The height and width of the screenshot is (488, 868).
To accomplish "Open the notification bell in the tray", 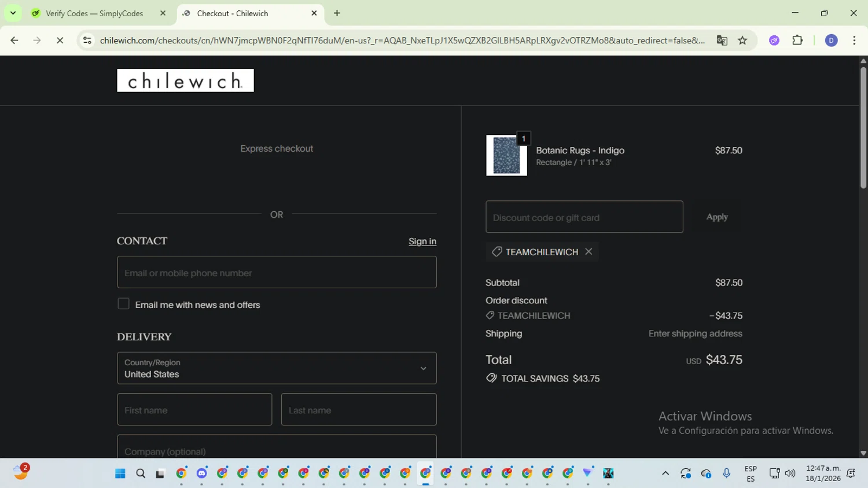I will click(x=851, y=474).
